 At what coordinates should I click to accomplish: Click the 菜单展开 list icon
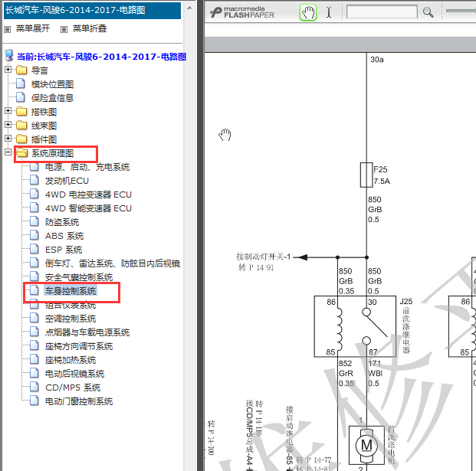click(8, 29)
